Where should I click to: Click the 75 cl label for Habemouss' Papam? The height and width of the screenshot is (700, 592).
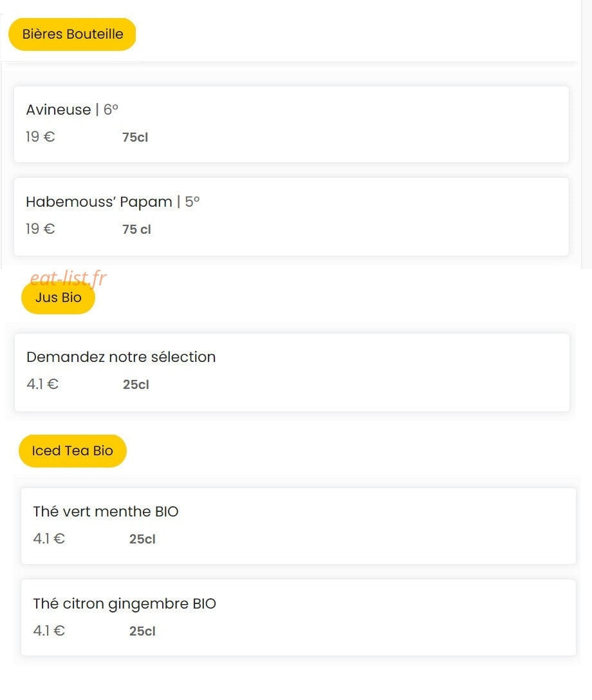click(x=136, y=229)
